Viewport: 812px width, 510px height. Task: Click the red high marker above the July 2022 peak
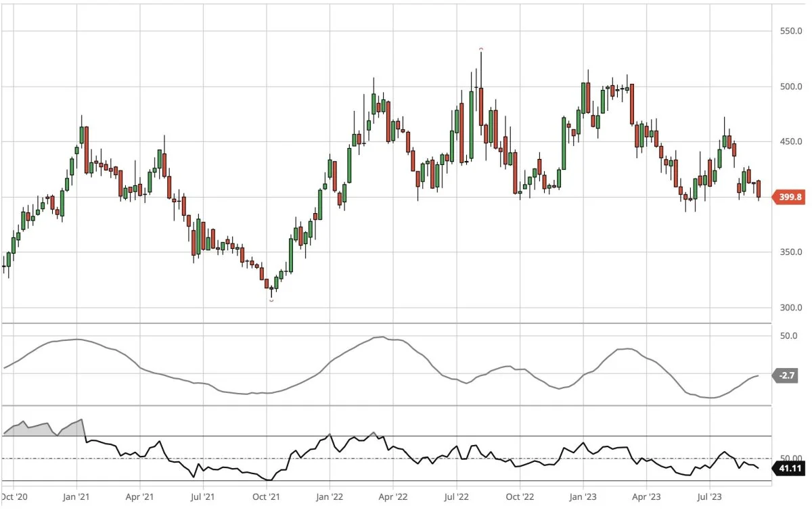click(x=481, y=49)
